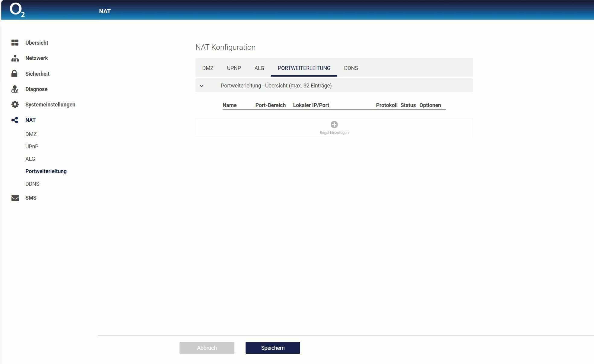This screenshot has width=594, height=364.
Task: Click the Netzwerk hierarchy icon
Action: pyautogui.click(x=15, y=58)
